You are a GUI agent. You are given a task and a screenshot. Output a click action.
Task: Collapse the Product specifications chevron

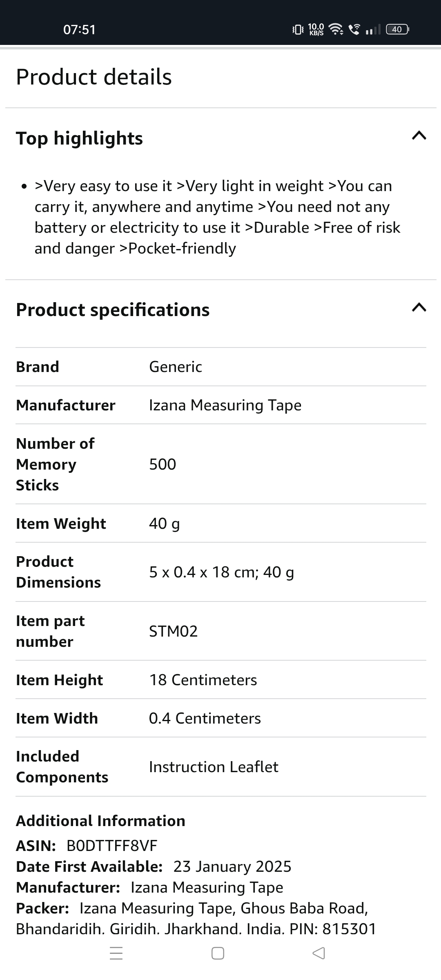point(419,307)
